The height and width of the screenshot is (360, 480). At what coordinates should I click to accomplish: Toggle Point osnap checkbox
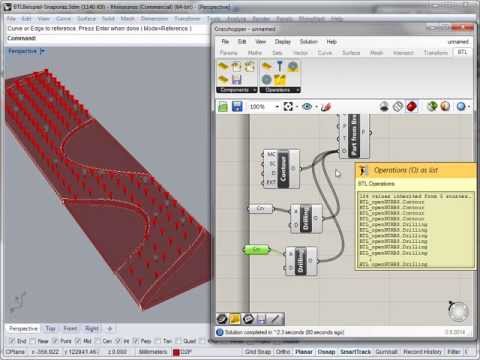pos(55,341)
